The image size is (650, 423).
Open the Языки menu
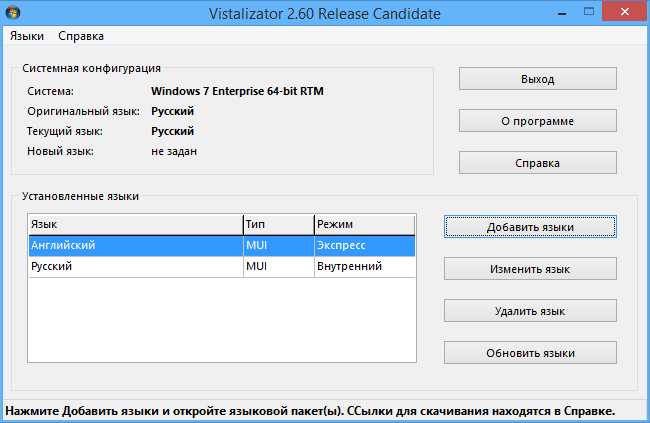pyautogui.click(x=27, y=36)
